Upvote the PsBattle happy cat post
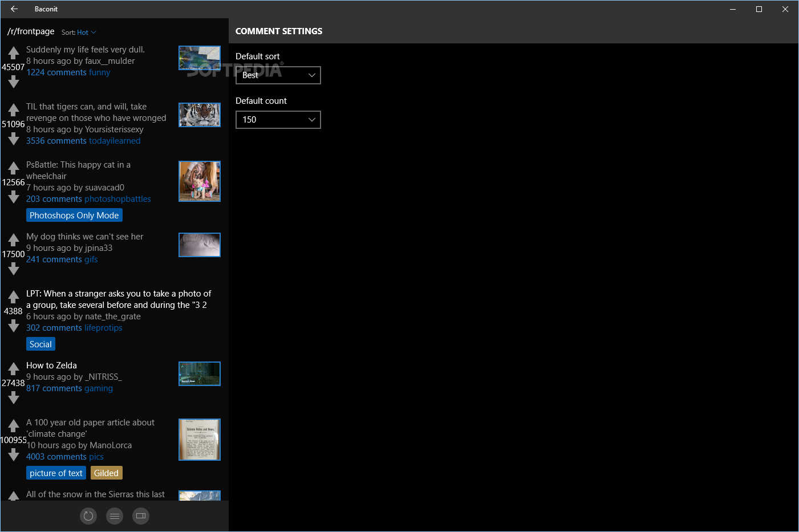The width and height of the screenshot is (799, 532). [14, 168]
